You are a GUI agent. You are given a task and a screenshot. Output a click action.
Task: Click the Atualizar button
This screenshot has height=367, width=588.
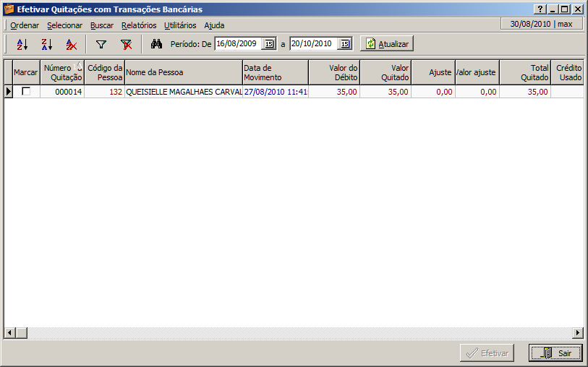[x=387, y=44]
